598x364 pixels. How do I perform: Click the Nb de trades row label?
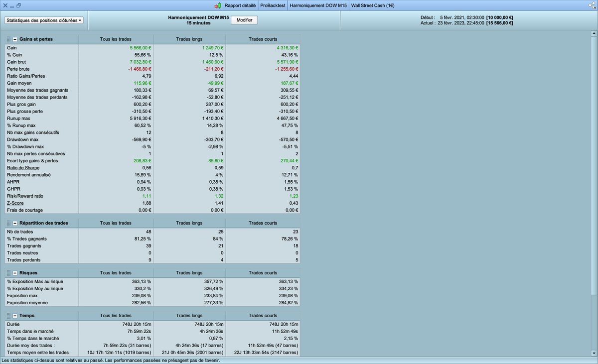pyautogui.click(x=19, y=232)
